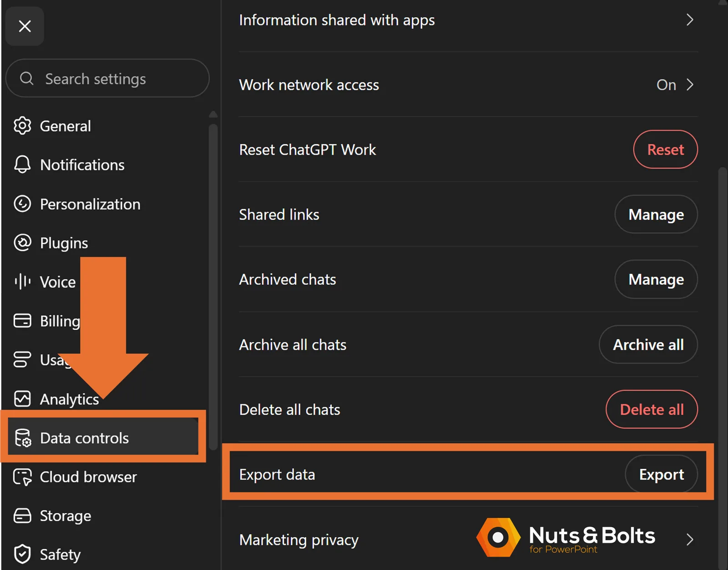Click the 'Information shared with apps' label

[337, 20]
